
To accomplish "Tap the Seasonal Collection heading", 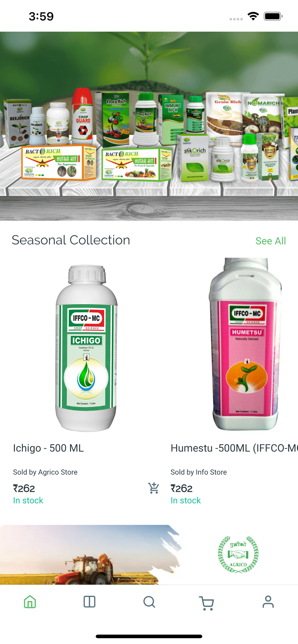I will point(71,240).
